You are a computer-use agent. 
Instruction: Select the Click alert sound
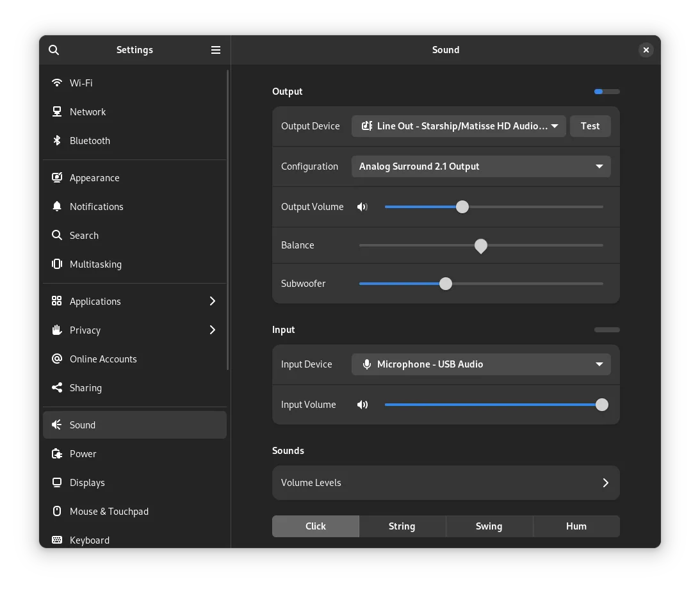pyautogui.click(x=316, y=526)
